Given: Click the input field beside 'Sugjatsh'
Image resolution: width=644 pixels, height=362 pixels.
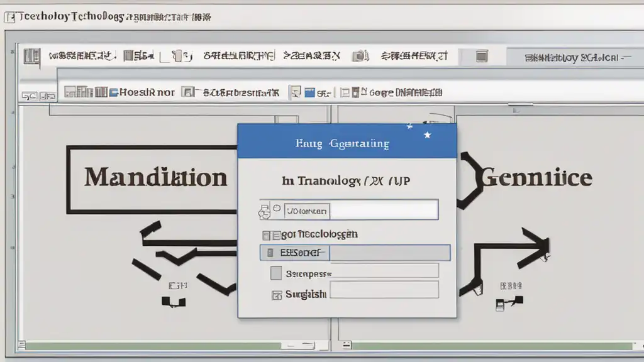Looking at the screenshot, I should click(x=384, y=290).
